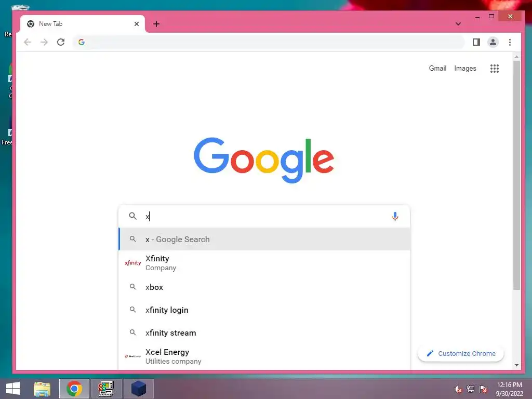Open the taskbar clock and date
Viewport: 532px width, 399px height.
(510, 389)
